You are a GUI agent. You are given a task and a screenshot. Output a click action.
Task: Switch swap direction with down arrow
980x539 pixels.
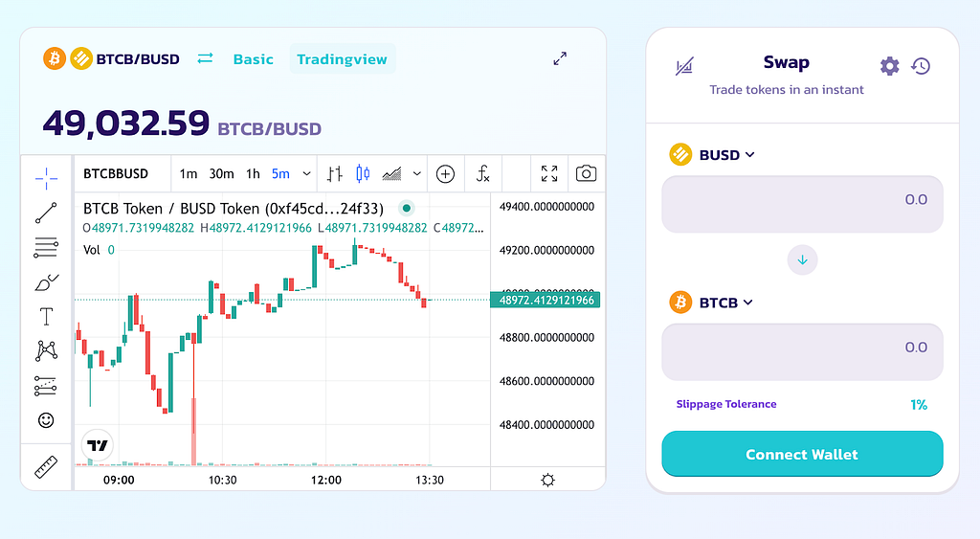click(x=803, y=260)
